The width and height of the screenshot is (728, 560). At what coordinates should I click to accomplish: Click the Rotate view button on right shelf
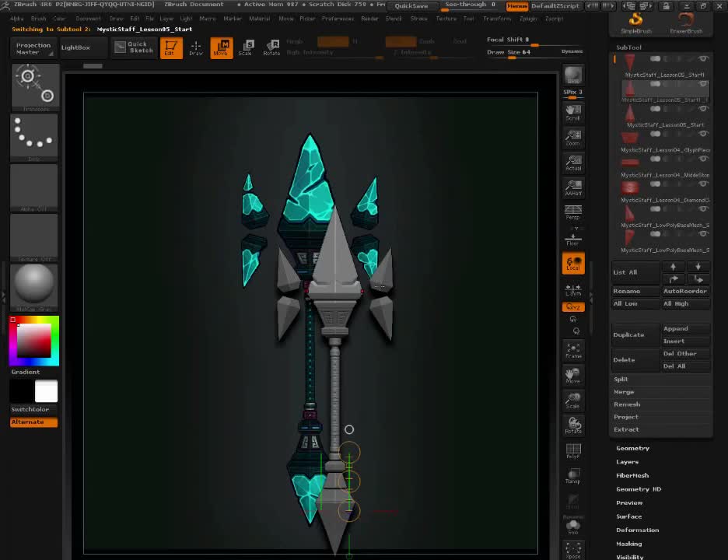click(573, 425)
